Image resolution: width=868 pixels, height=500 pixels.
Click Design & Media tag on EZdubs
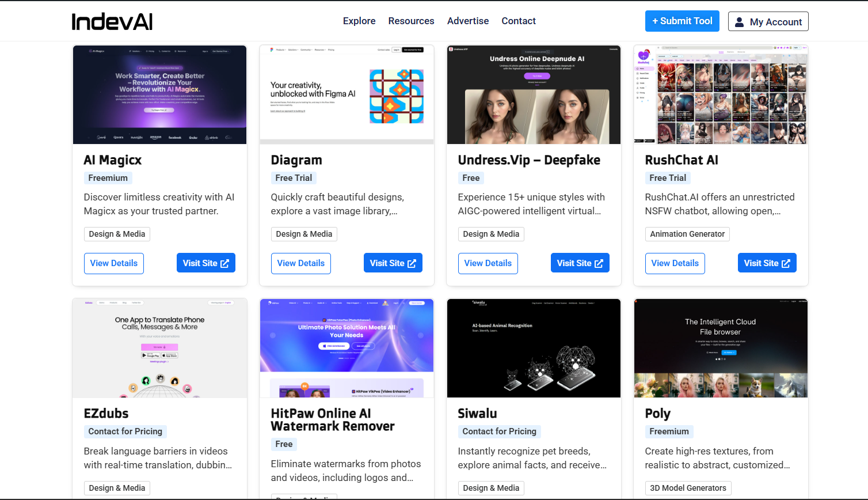117,488
